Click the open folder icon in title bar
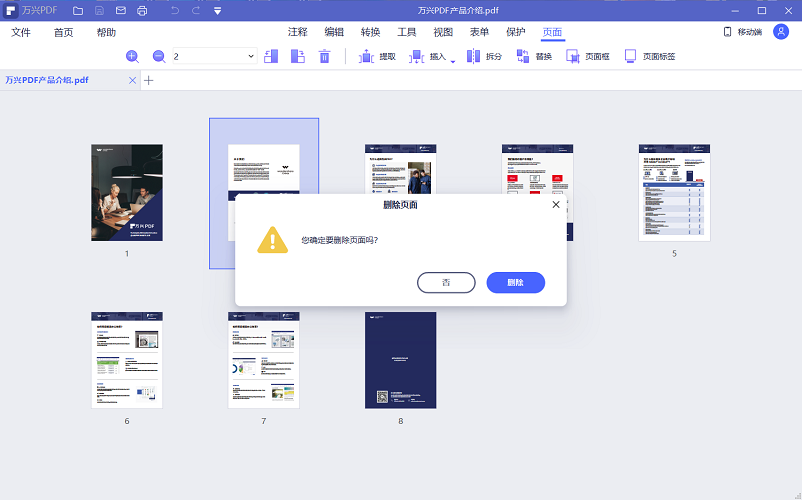Image resolution: width=802 pixels, height=500 pixels. pyautogui.click(x=78, y=10)
